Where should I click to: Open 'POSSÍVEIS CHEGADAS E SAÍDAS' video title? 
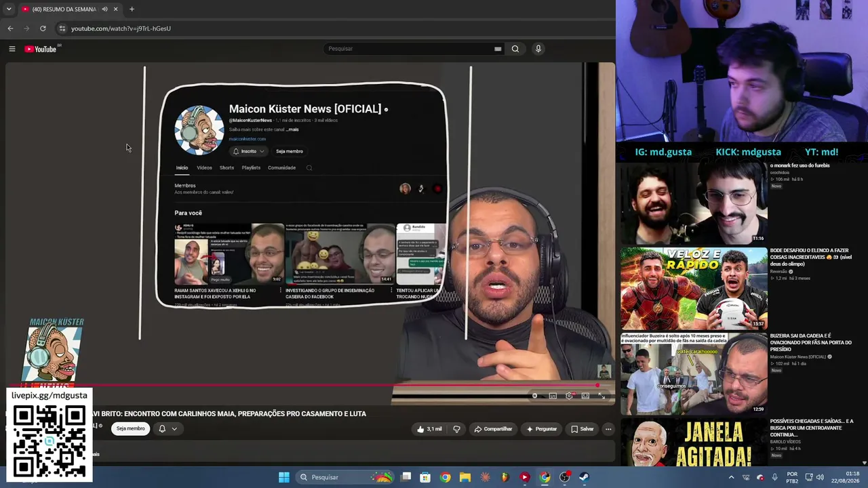[812, 428]
